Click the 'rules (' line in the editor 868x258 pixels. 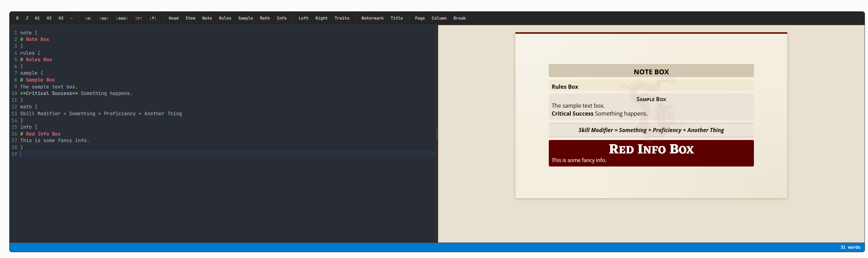click(30, 53)
